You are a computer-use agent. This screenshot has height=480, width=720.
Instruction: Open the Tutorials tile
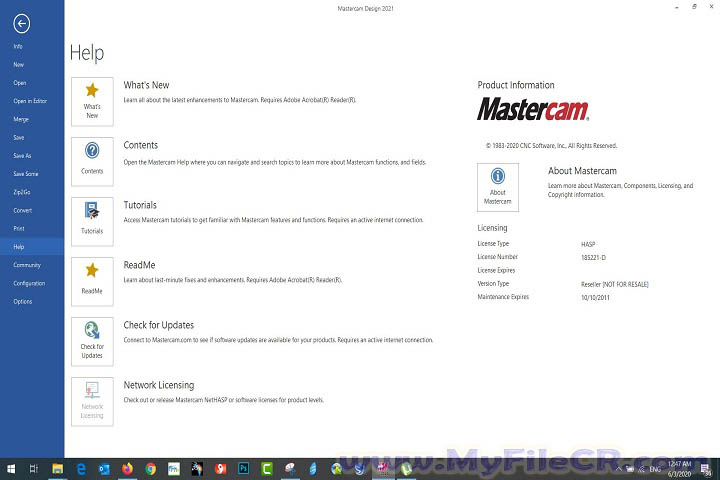coord(92,221)
